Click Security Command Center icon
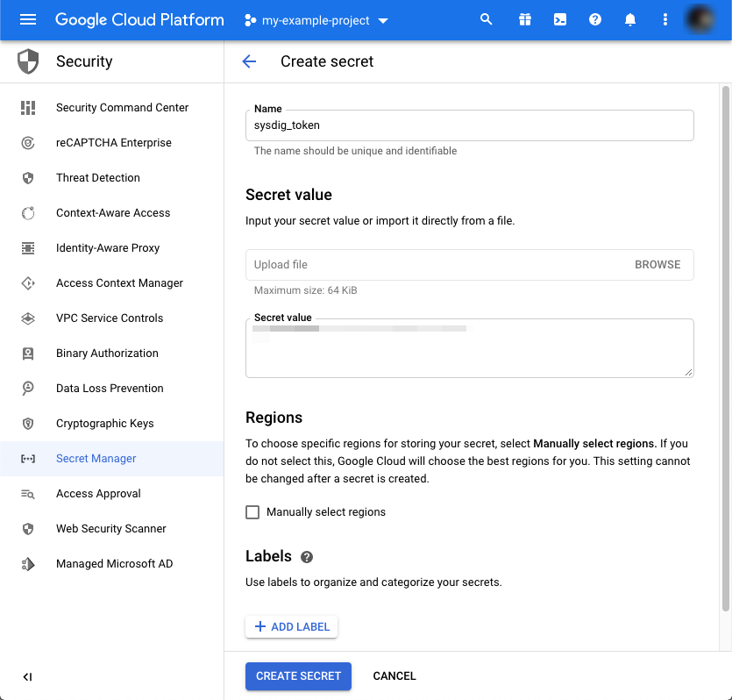The width and height of the screenshot is (732, 700). [28, 107]
